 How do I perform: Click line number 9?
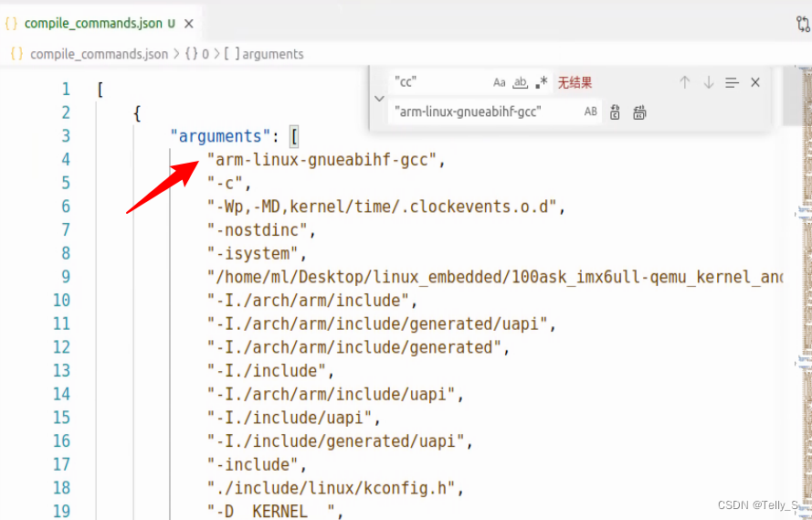66,277
